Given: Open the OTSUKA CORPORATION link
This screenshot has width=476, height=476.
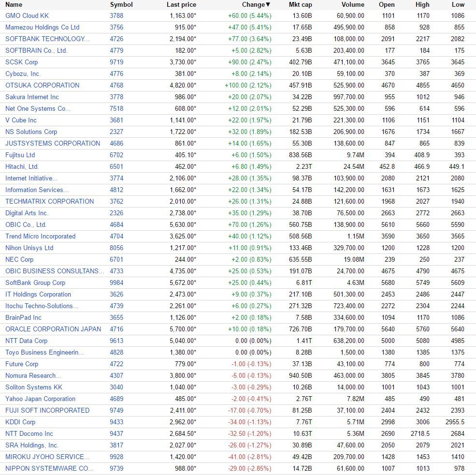Looking at the screenshot, I should [42, 86].
